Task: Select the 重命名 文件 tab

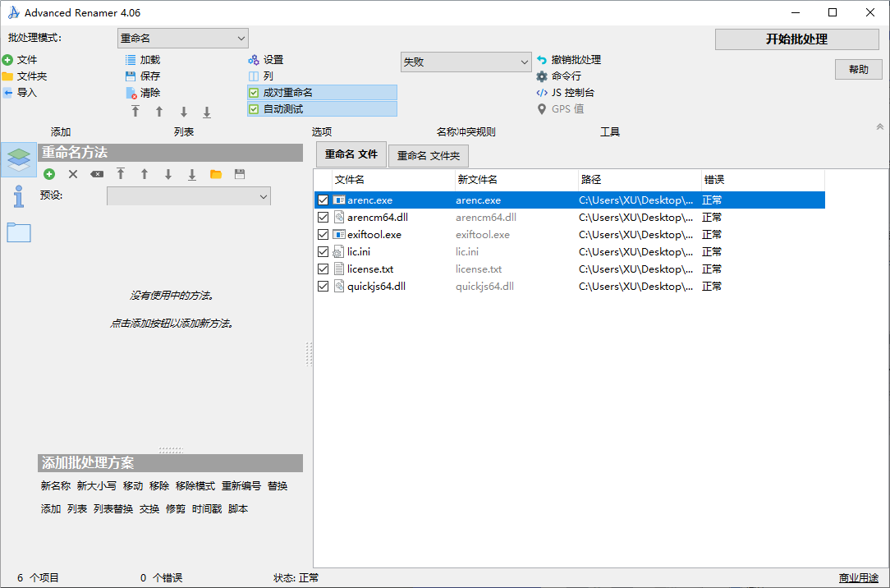Action: click(x=351, y=154)
